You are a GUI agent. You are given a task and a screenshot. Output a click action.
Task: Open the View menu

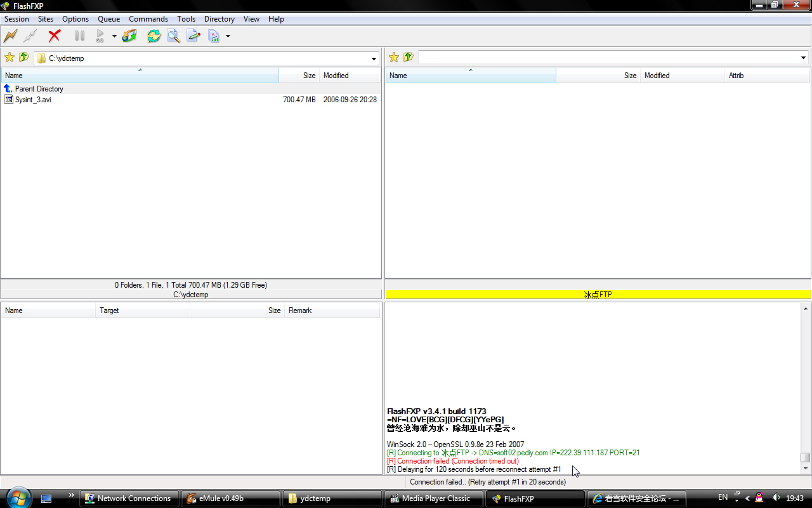click(251, 19)
